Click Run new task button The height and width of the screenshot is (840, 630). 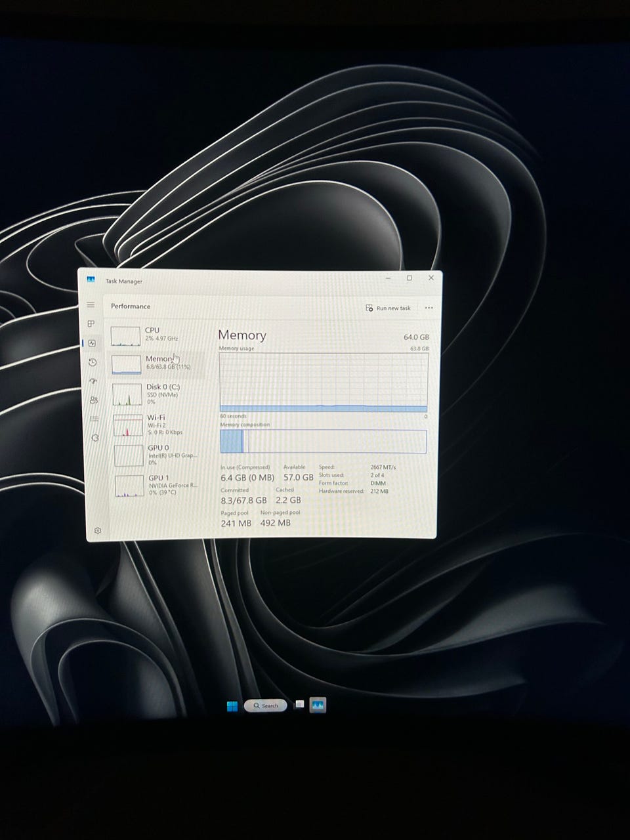click(388, 308)
